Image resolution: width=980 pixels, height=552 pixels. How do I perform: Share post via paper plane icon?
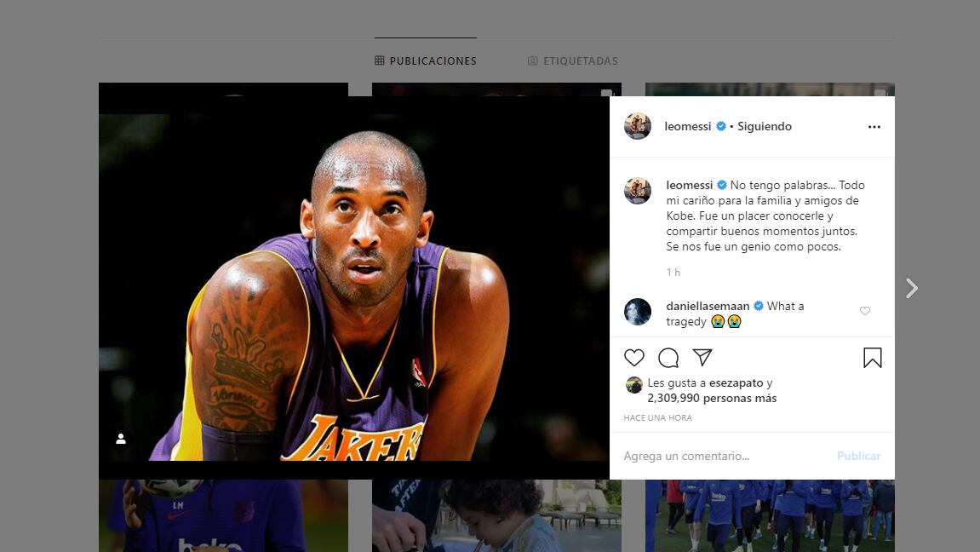point(702,358)
